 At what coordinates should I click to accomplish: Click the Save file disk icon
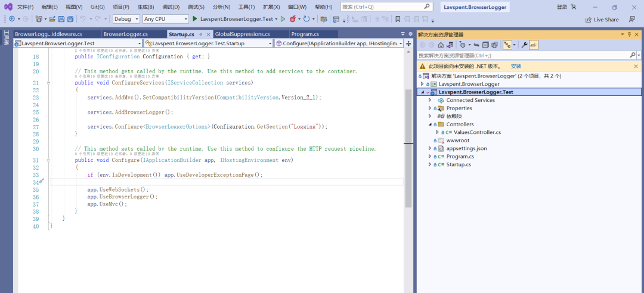click(61, 19)
